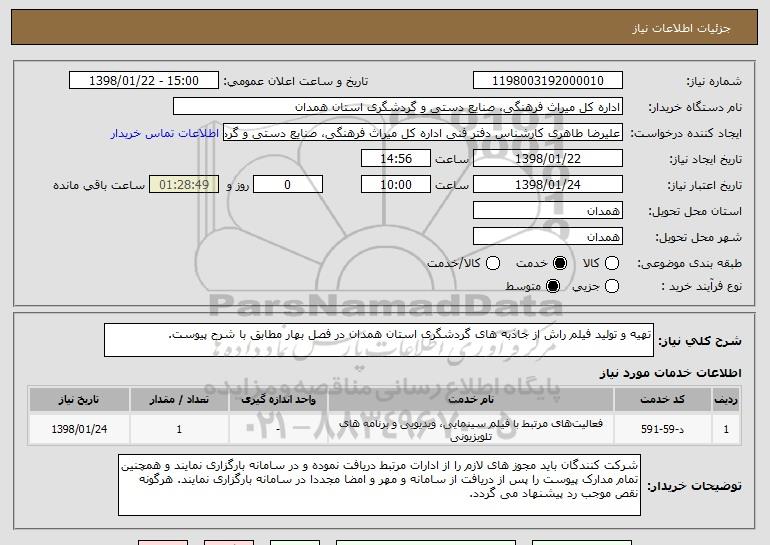
Task: Click the remaining days field showing 0
Action: pyautogui.click(x=288, y=185)
